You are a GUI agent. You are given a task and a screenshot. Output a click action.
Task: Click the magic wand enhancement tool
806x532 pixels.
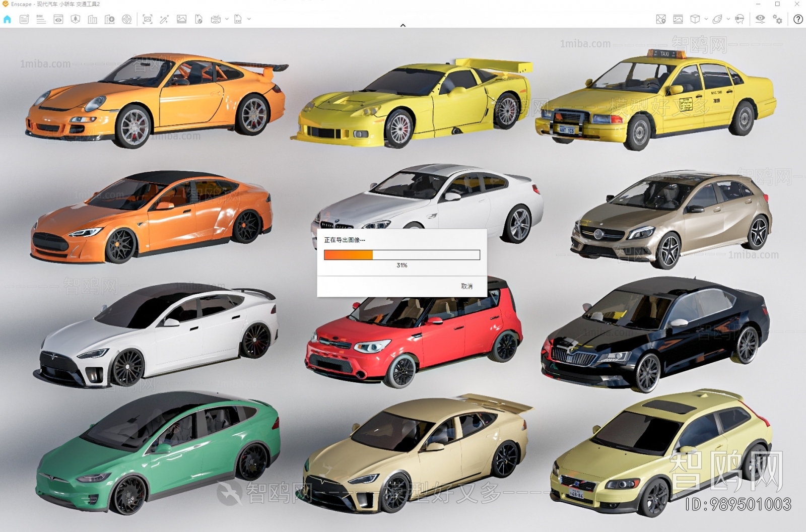click(164, 20)
